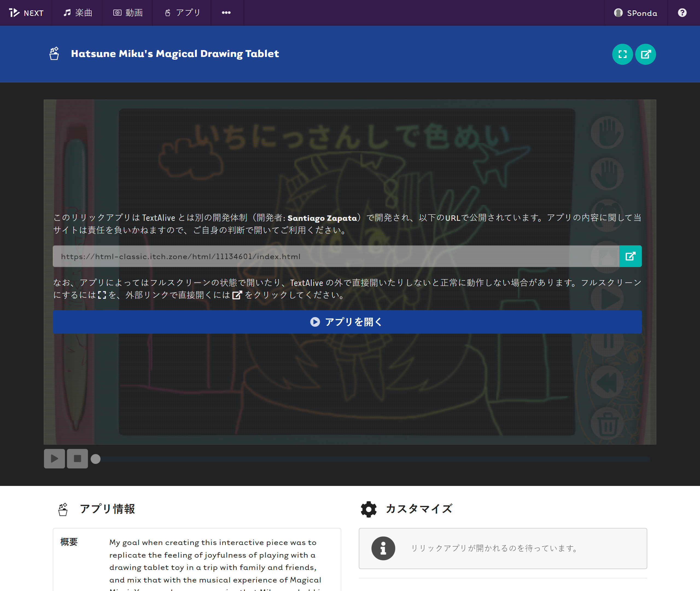The height and width of the screenshot is (591, 700).
Task: Open the 動画 (videos) menu
Action: (x=128, y=13)
